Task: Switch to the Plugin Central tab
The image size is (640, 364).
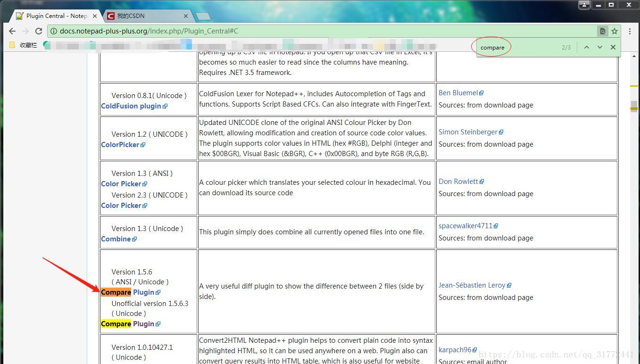Action: [x=56, y=16]
